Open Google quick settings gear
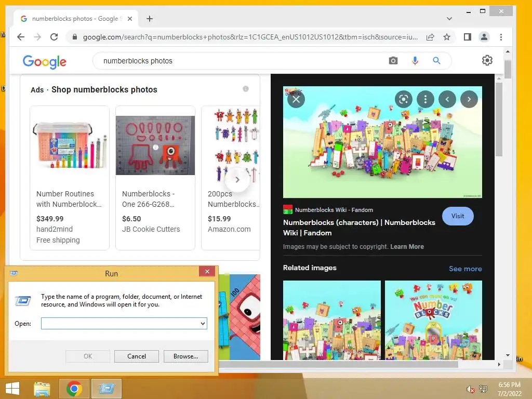This screenshot has height=399, width=532. 487,60
